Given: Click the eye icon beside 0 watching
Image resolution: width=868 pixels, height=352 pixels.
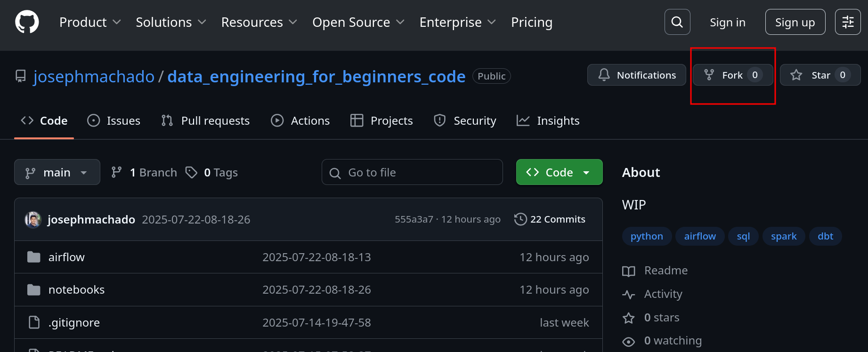Looking at the screenshot, I should tap(629, 341).
